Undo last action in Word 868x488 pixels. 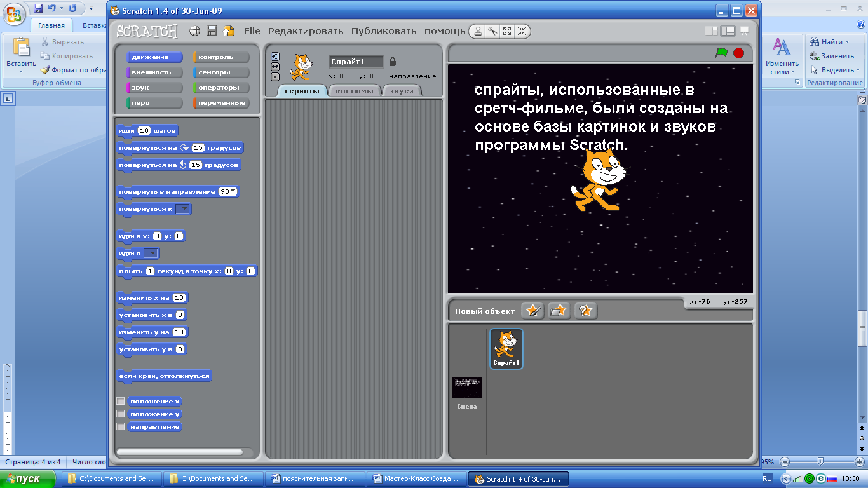(52, 8)
